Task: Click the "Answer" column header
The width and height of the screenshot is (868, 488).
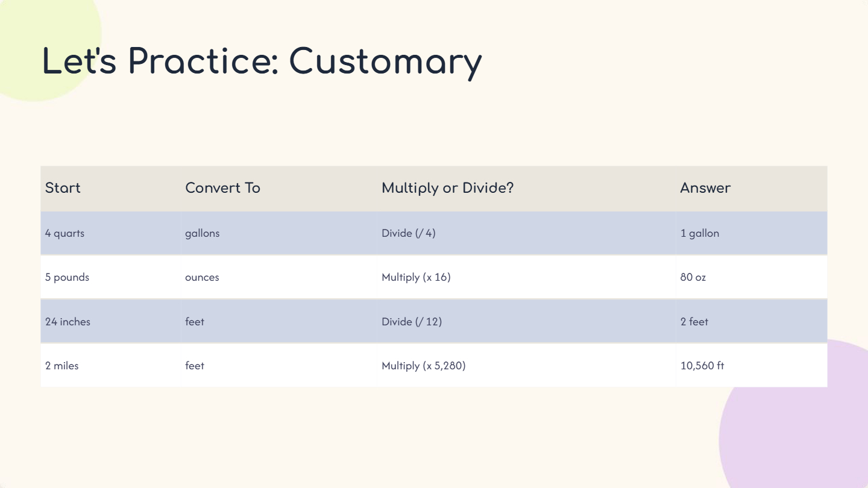Action: click(705, 188)
